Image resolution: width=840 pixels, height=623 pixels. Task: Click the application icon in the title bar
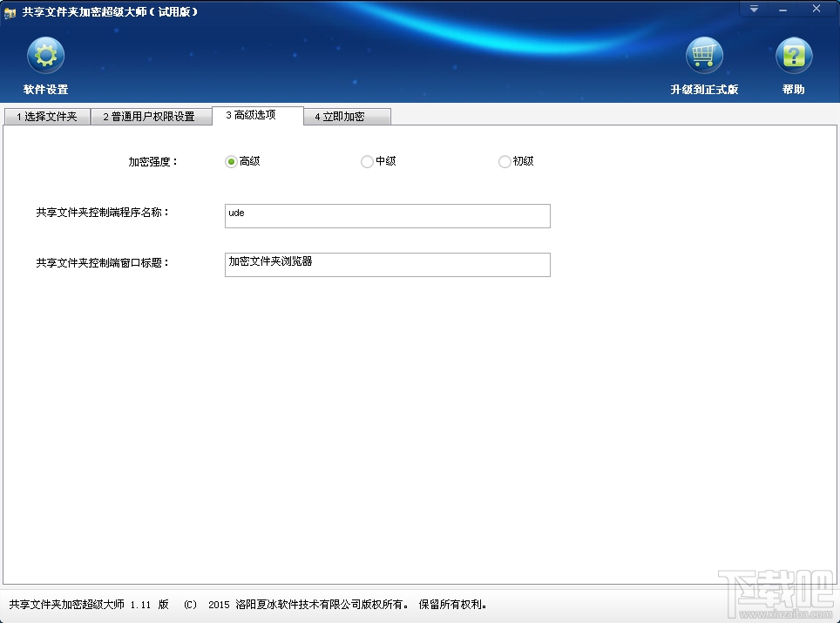tap(12, 13)
